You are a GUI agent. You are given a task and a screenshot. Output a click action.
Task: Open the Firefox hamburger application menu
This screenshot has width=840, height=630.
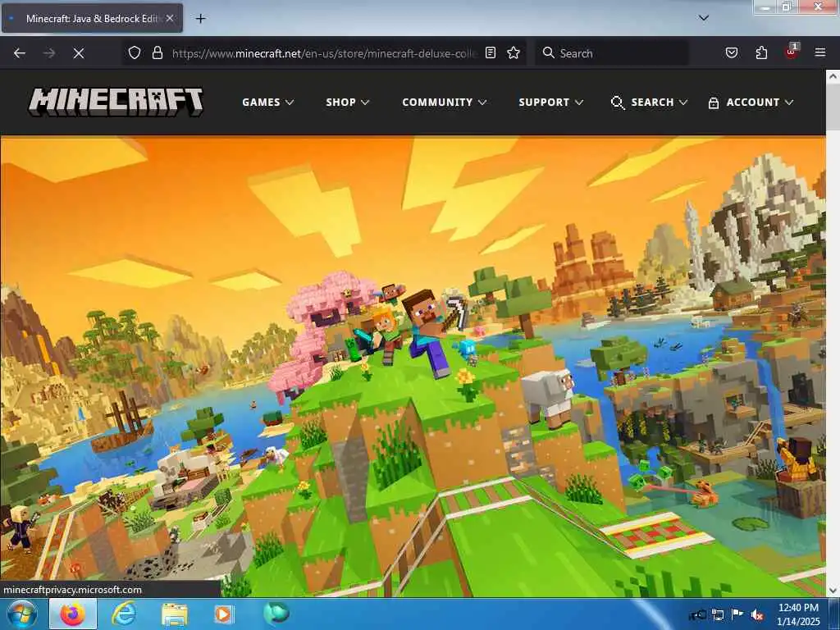coord(819,52)
